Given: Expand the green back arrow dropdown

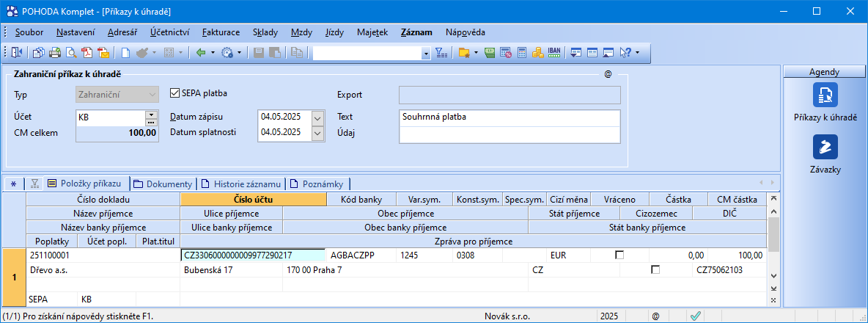Looking at the screenshot, I should [x=213, y=53].
